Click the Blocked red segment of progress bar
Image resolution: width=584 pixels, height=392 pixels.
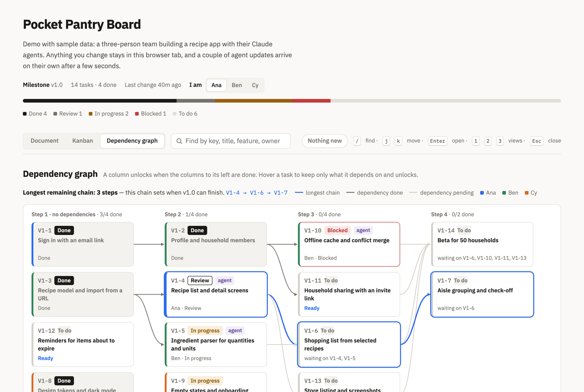(311, 101)
